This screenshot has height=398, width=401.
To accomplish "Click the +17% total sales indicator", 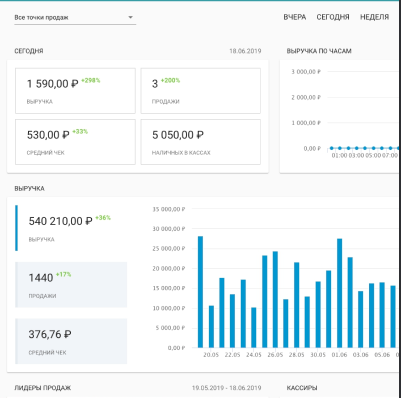I will [63, 274].
